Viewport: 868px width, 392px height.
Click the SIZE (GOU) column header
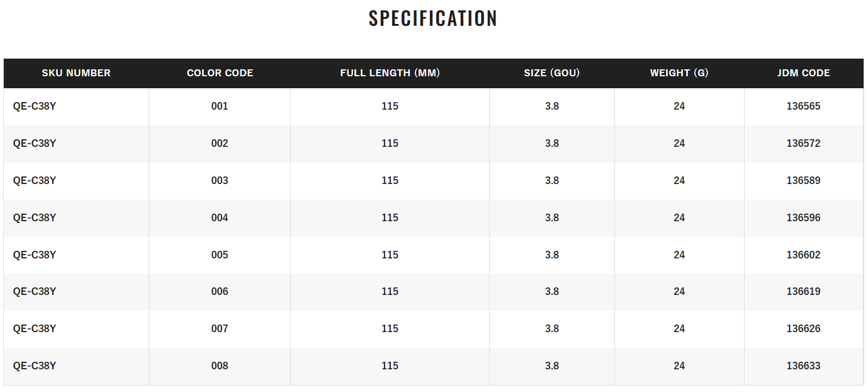pyautogui.click(x=551, y=73)
